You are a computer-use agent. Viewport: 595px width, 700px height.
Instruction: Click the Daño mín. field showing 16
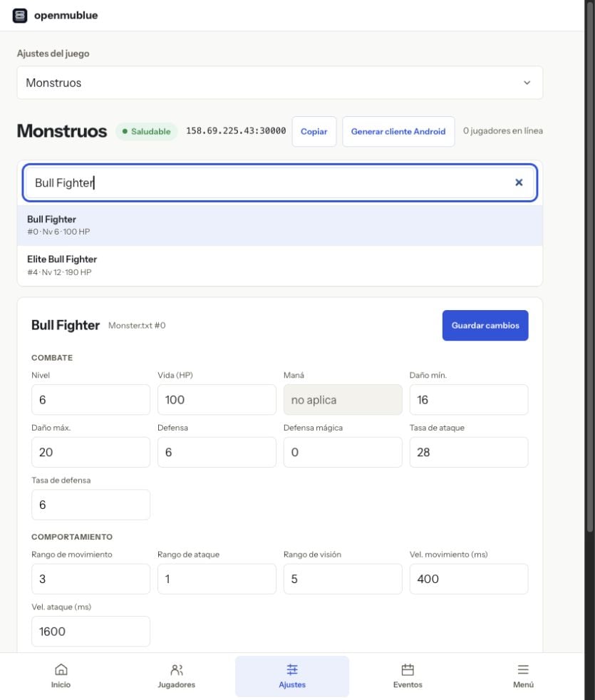[469, 400]
